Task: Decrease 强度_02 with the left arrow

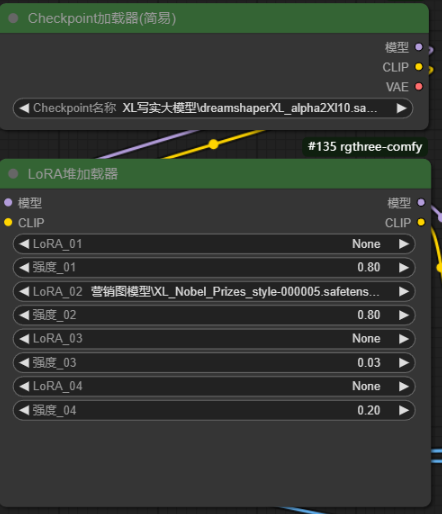Action: (x=24, y=315)
